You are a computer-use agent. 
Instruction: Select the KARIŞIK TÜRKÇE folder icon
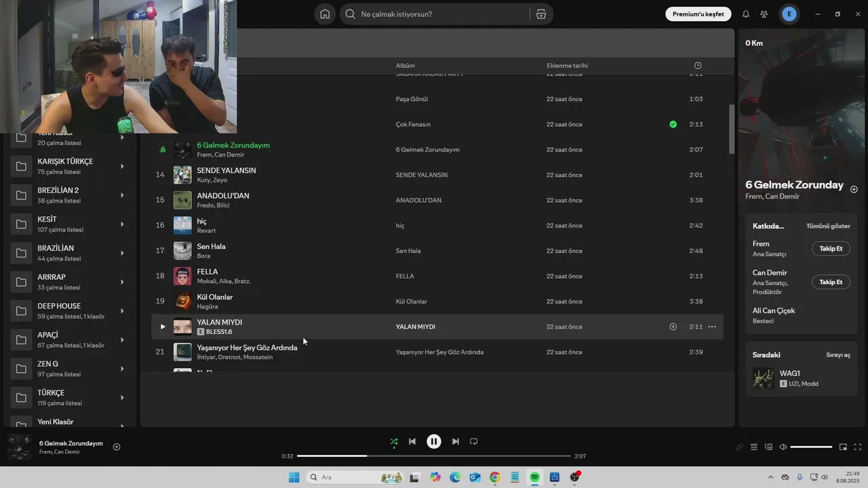tap(21, 167)
